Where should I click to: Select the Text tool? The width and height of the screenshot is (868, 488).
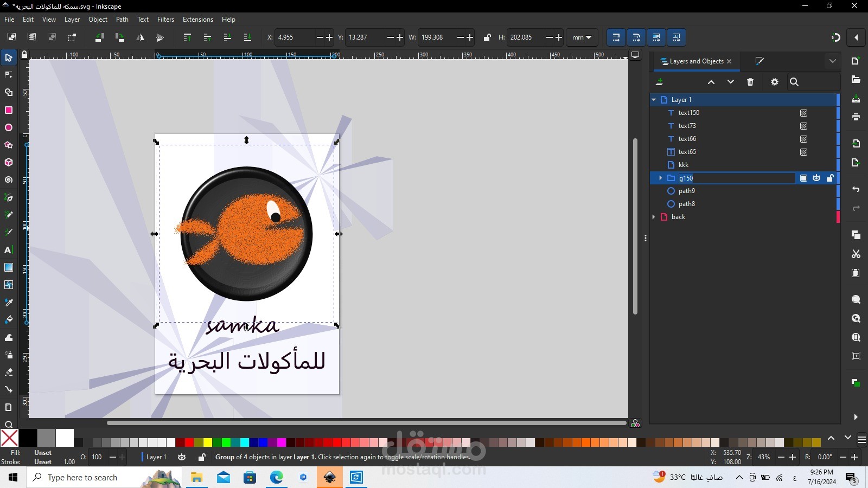coord(9,250)
